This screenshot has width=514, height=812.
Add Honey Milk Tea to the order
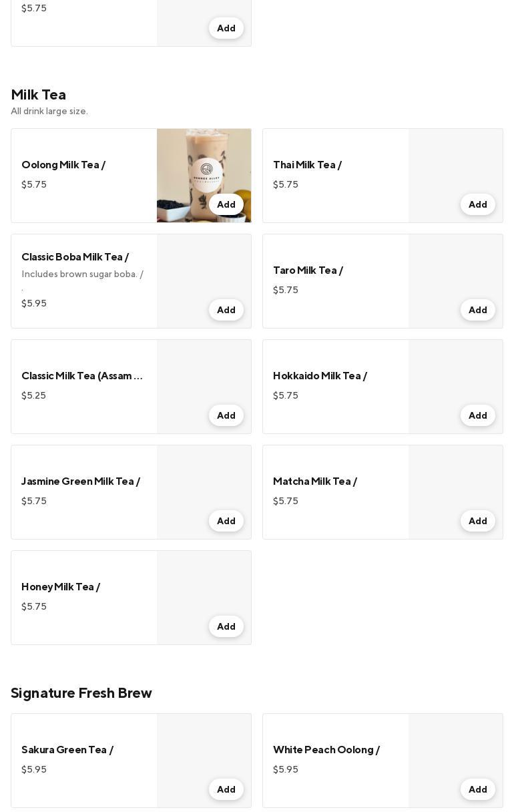[x=226, y=626]
